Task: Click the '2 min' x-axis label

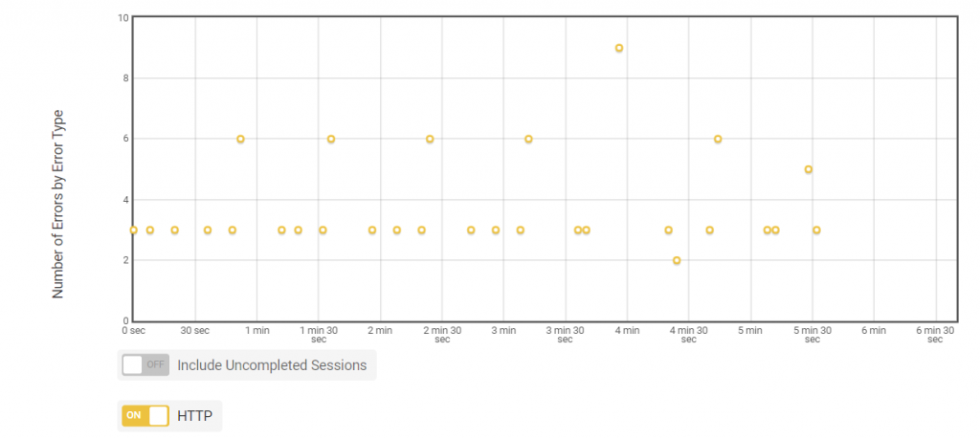Action: tap(379, 330)
